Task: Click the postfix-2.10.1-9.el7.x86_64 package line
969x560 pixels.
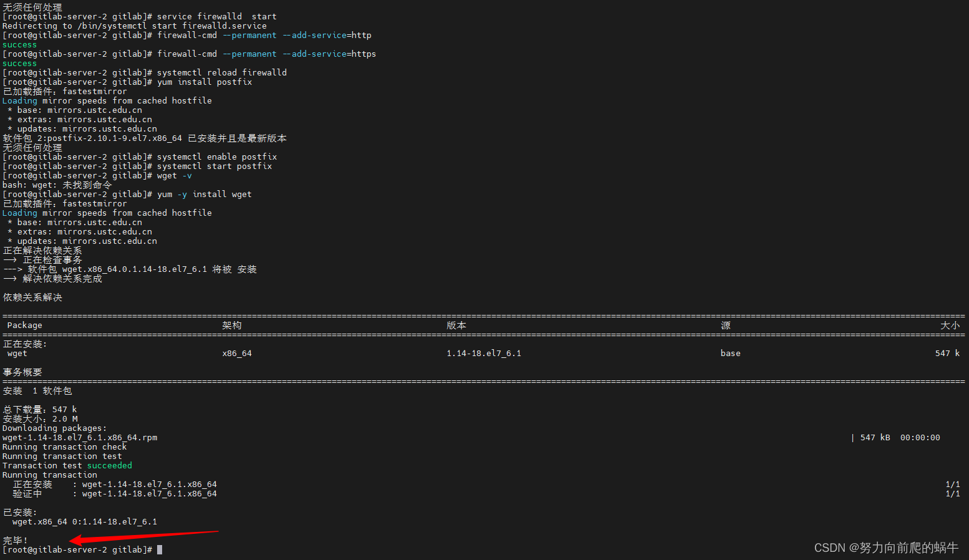Action: pos(145,138)
